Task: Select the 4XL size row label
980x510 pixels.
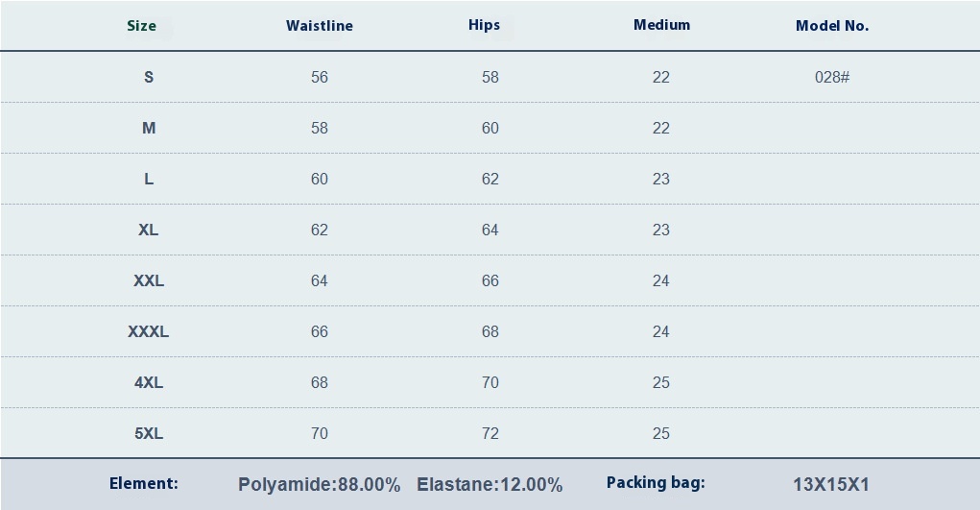Action: pos(149,382)
